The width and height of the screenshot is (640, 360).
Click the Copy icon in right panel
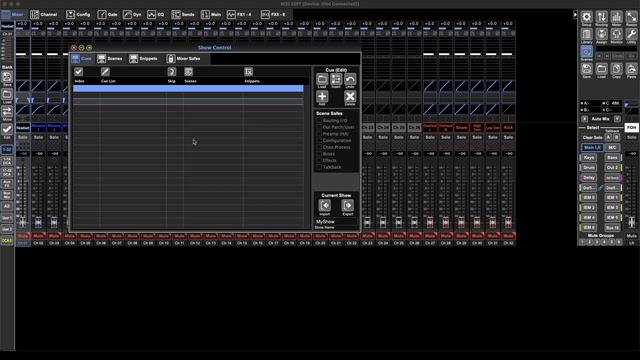[616, 69]
